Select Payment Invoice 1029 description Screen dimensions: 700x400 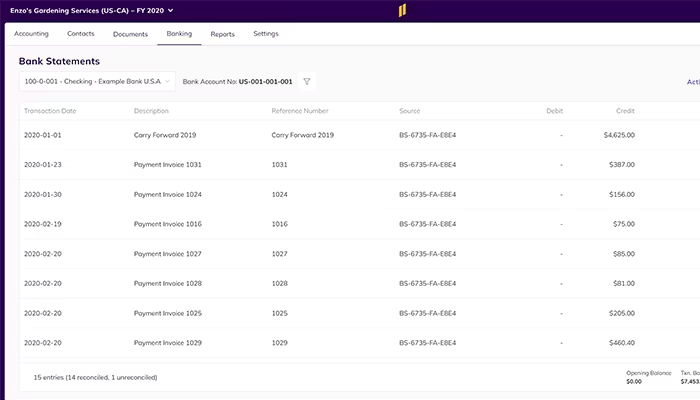[x=168, y=343]
